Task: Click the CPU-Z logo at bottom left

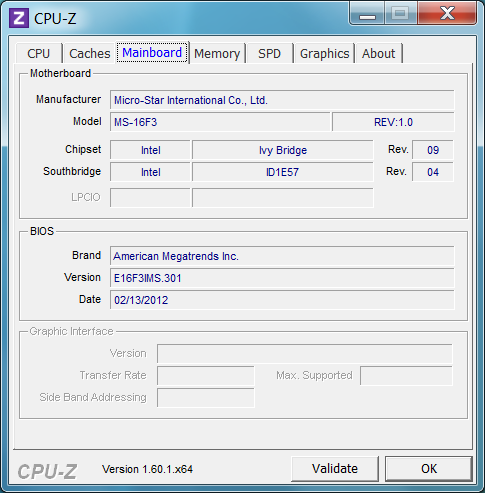Action: 47,471
